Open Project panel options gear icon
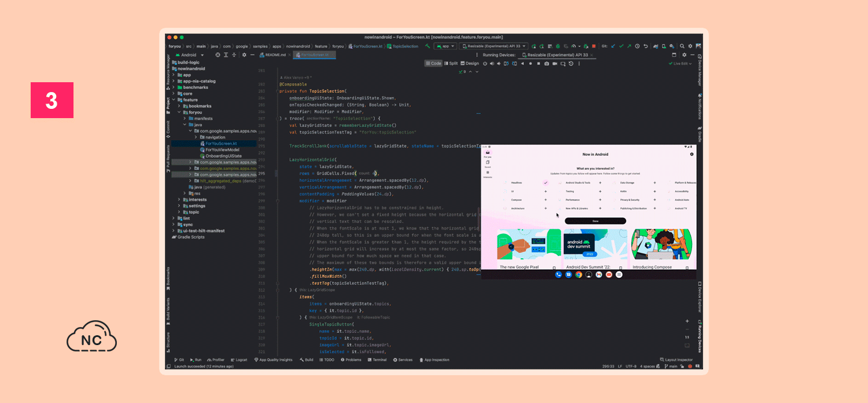The width and height of the screenshot is (868, 403). point(244,55)
